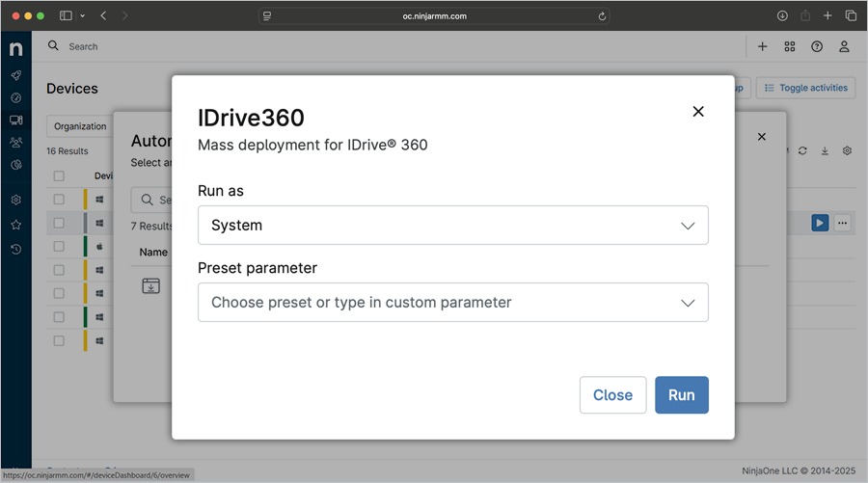This screenshot has height=483, width=868.
Task: Open the Organization filter dropdown
Action: coord(79,126)
